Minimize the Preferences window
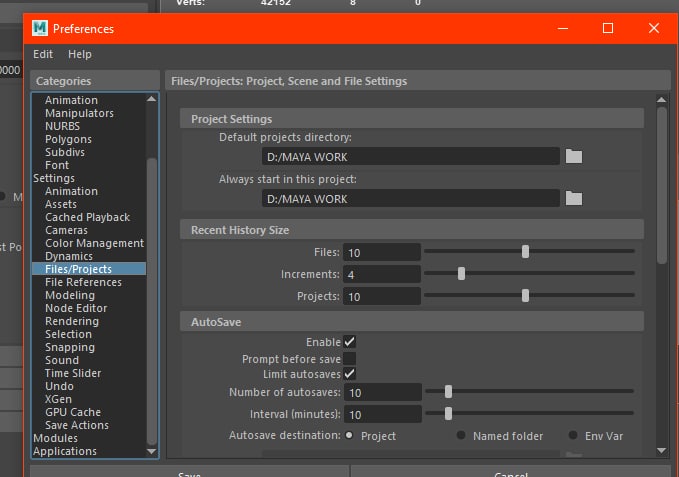This screenshot has width=679, height=477. pyautogui.click(x=563, y=28)
